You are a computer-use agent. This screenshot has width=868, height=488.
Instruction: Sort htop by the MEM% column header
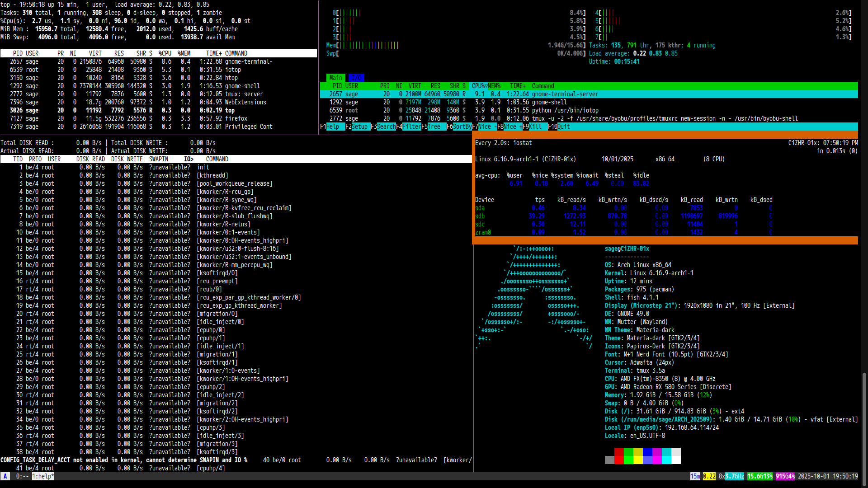pyautogui.click(x=494, y=86)
